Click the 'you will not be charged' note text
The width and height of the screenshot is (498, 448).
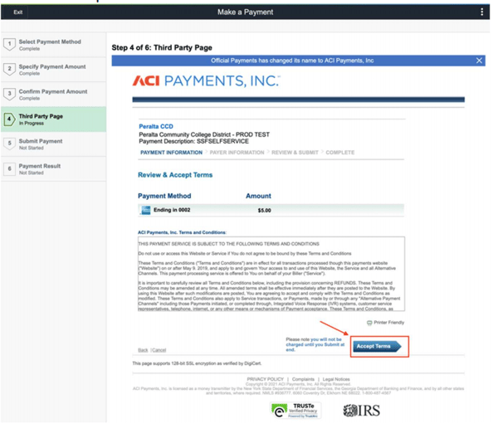point(315,344)
